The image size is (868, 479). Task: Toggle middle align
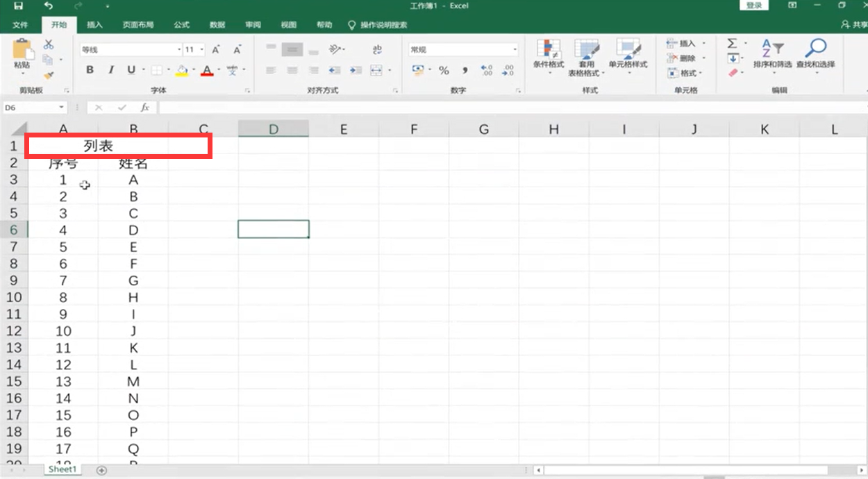click(292, 49)
